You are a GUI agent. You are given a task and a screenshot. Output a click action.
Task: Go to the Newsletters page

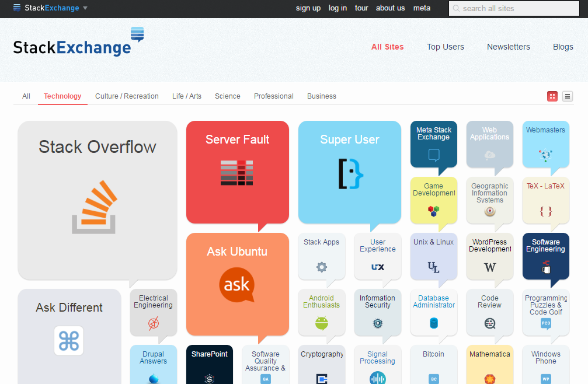click(x=508, y=47)
